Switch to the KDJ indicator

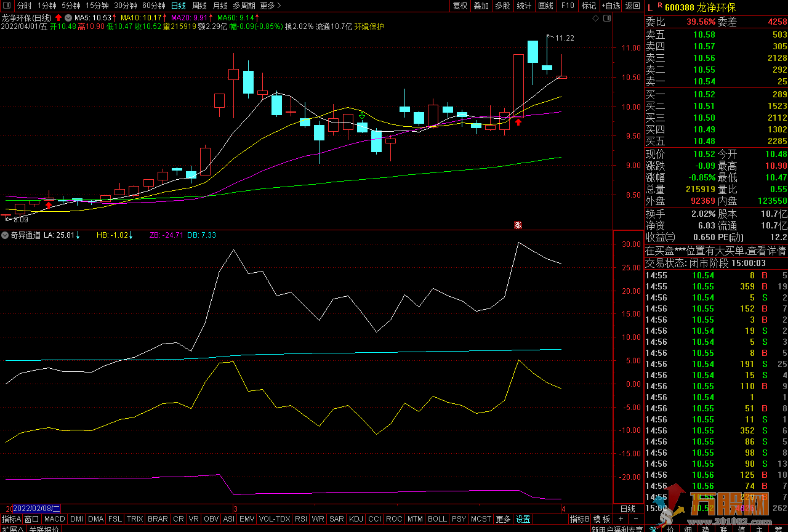coord(355,519)
